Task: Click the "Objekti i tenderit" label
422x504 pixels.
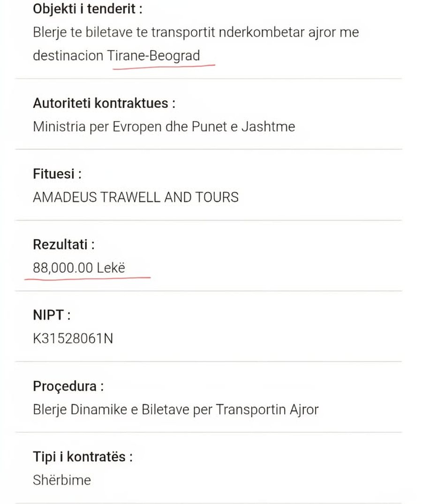Action: (x=87, y=9)
